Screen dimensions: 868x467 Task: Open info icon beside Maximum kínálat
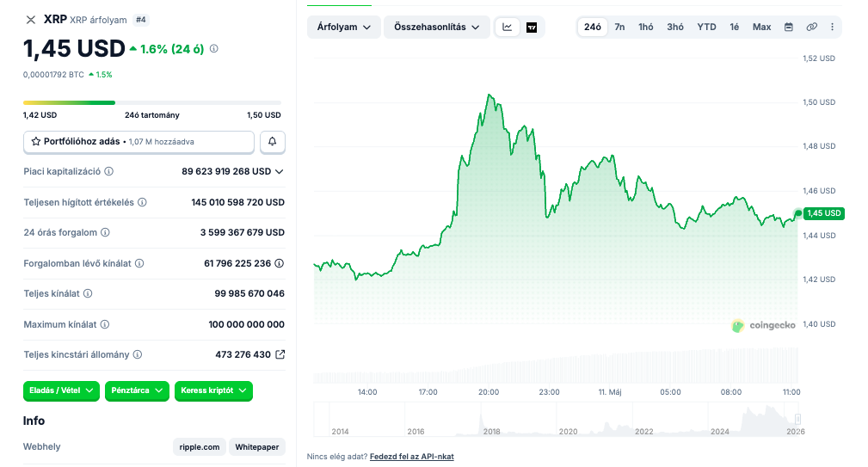[x=105, y=324]
